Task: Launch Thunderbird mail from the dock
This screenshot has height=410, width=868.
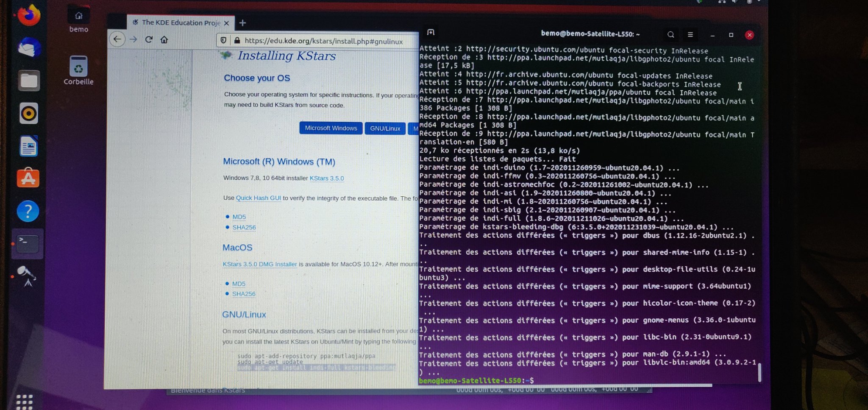Action: click(x=29, y=47)
